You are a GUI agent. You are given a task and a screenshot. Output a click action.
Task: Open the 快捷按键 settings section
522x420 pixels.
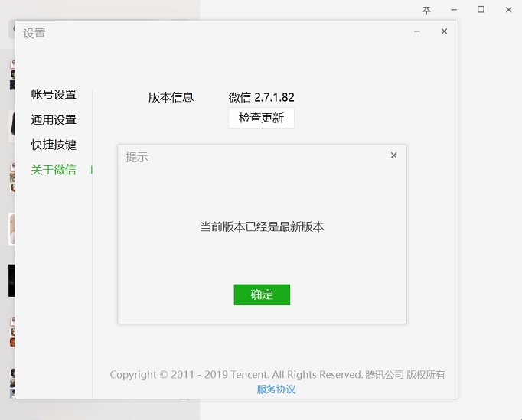coord(54,145)
